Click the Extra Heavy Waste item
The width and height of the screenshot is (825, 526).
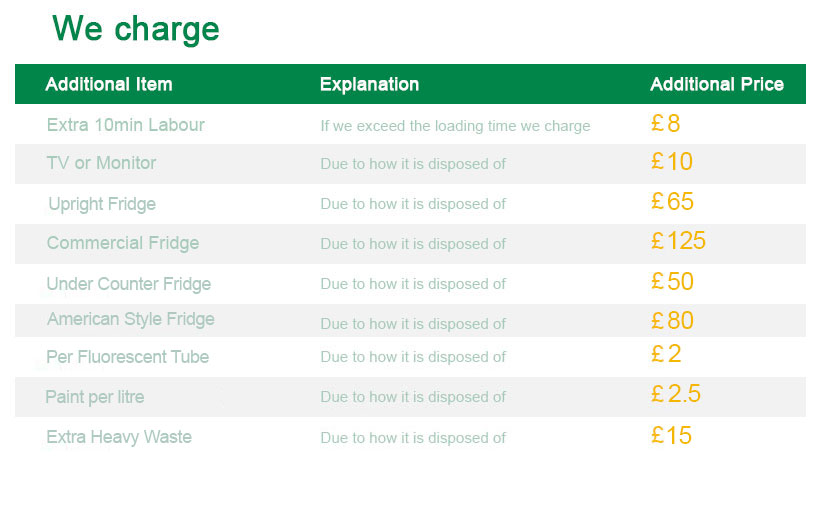119,437
